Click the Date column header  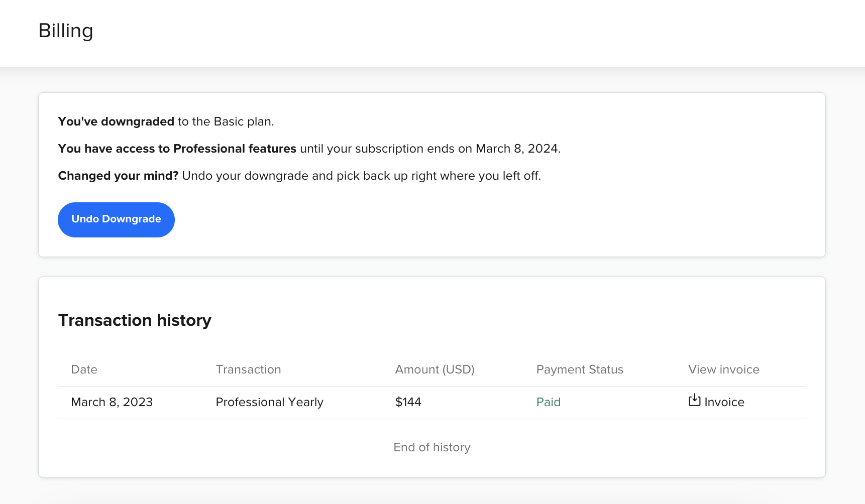(x=84, y=369)
